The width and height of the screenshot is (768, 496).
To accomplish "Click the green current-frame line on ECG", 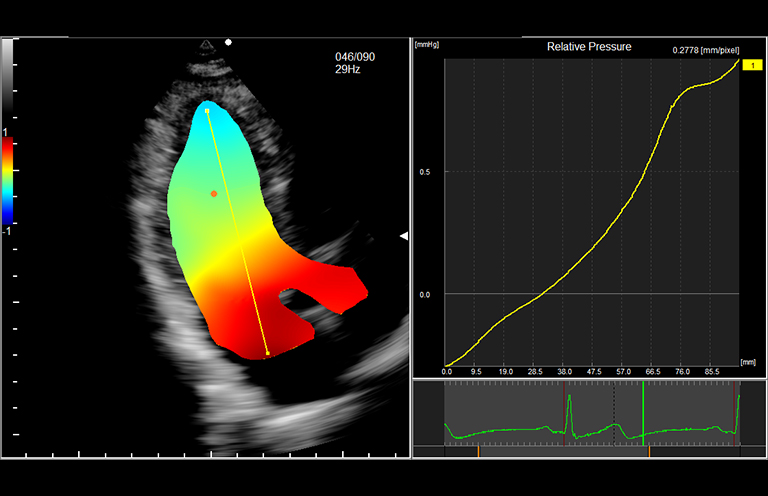I will click(x=643, y=415).
